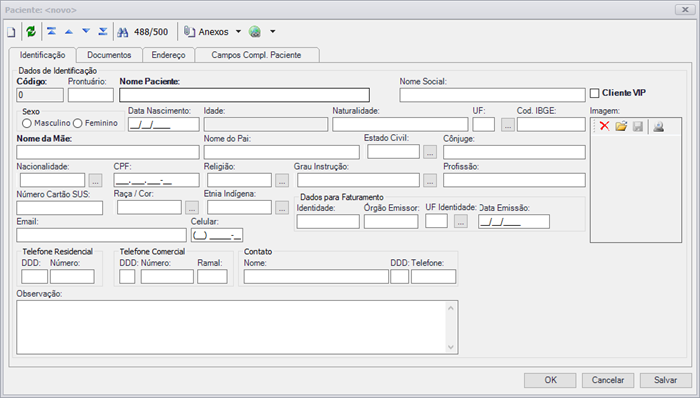This screenshot has width=700, height=398.
Task: Click the save image disk icon
Action: pos(638,127)
